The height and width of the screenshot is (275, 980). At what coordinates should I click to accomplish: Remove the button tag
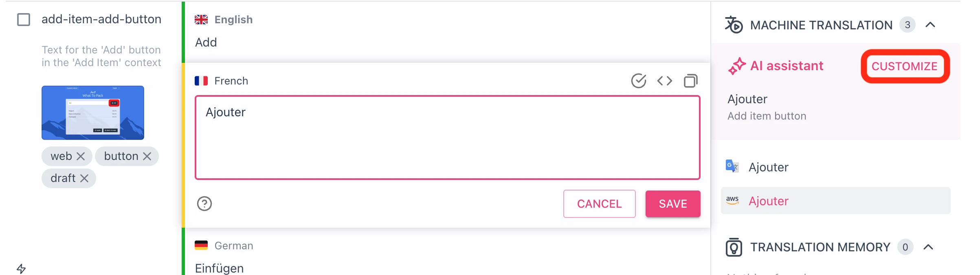coord(147,156)
